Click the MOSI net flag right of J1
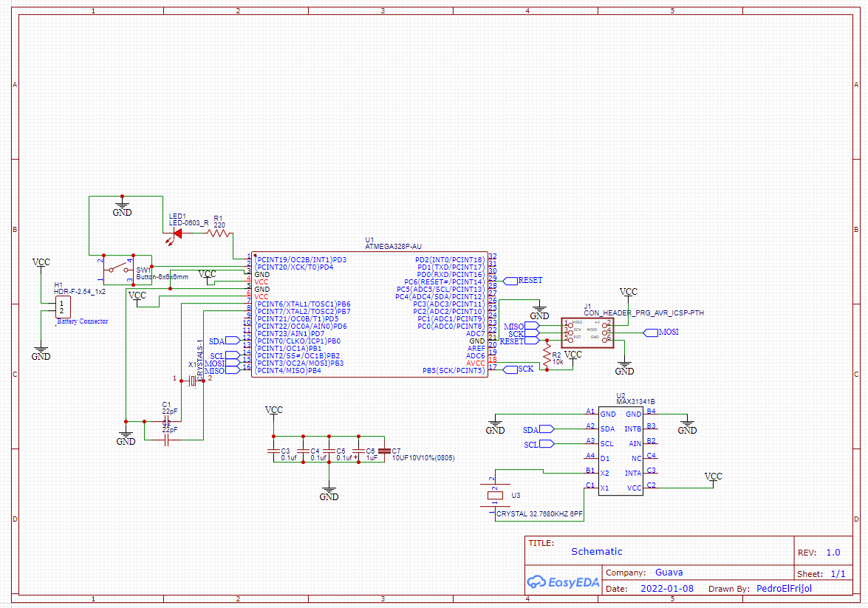 click(x=661, y=332)
